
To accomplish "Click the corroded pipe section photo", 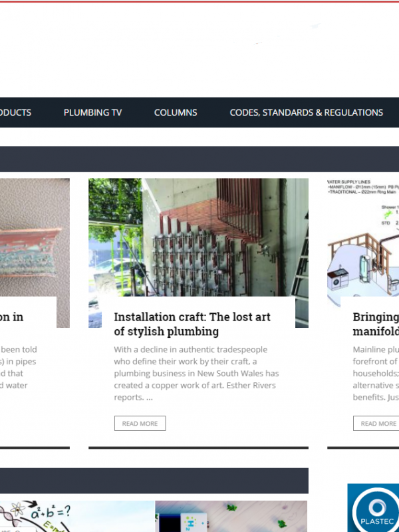I will (x=35, y=237).
